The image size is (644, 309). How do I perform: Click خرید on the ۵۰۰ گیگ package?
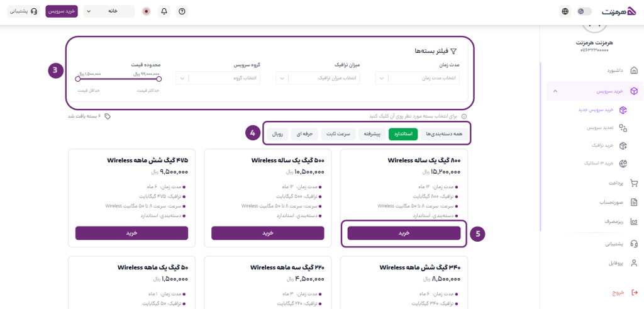tap(268, 233)
